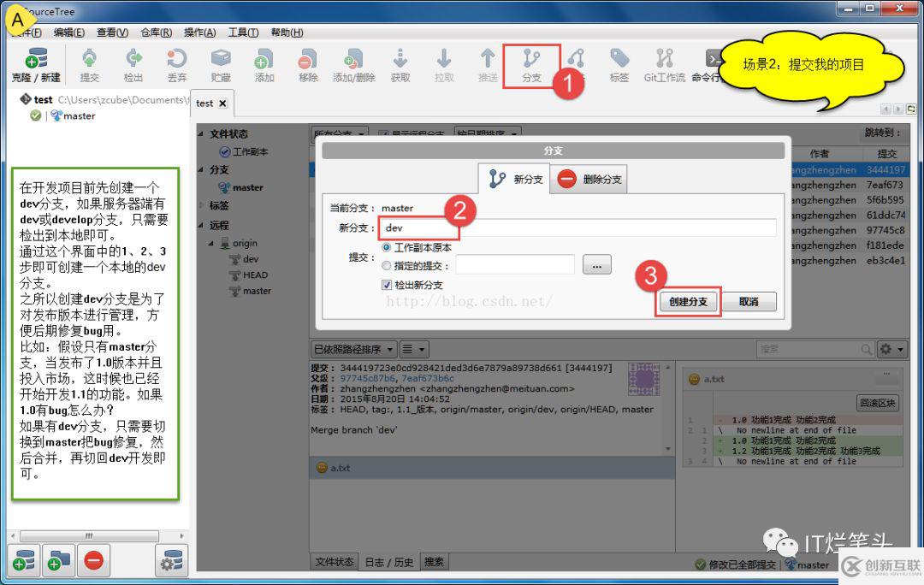
Task: Click the Reverse Hunk (回滚区块) button
Action: (878, 403)
